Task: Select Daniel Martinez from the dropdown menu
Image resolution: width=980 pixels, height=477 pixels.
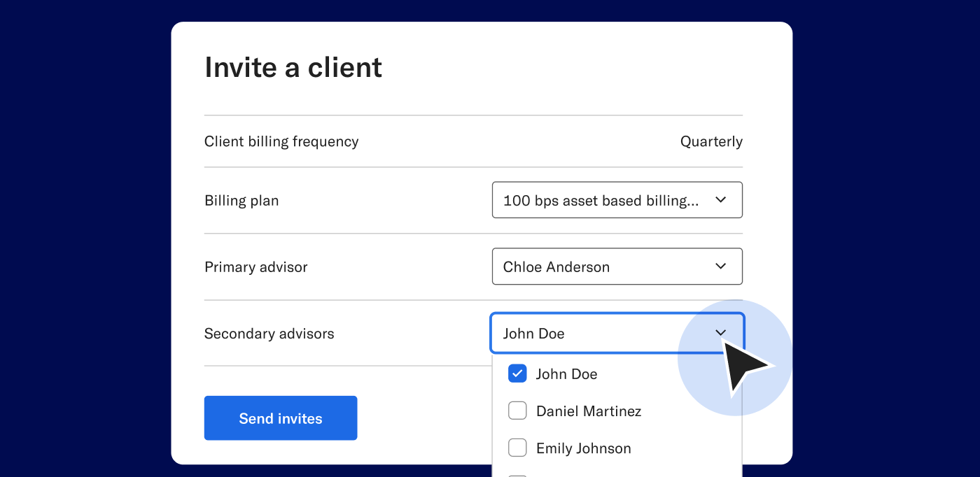Action: [588, 411]
